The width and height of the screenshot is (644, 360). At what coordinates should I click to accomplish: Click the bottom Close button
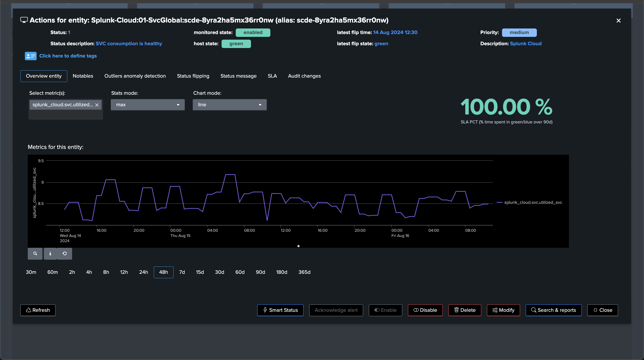coord(602,310)
